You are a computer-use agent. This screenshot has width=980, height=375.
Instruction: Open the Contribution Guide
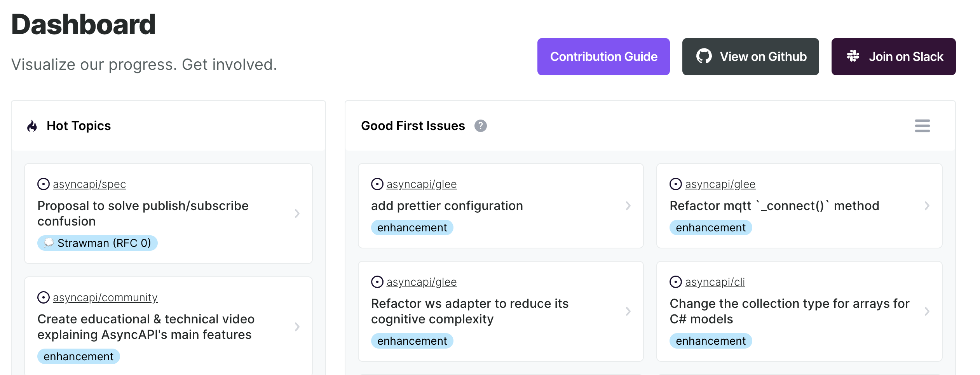coord(603,57)
